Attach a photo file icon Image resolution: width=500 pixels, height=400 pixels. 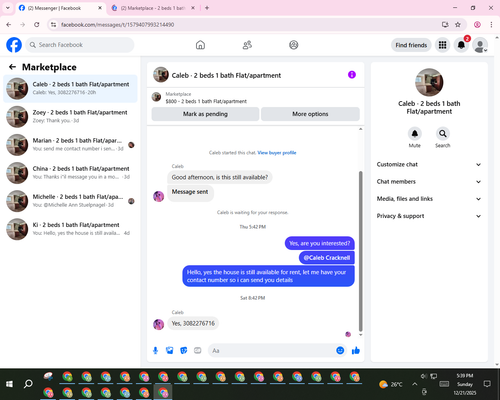pos(170,350)
